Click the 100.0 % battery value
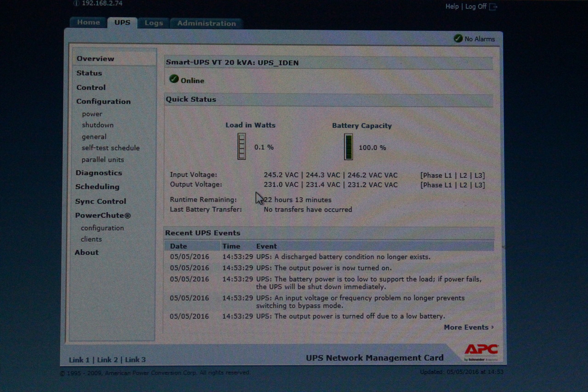The width and height of the screenshot is (588, 392). point(372,148)
